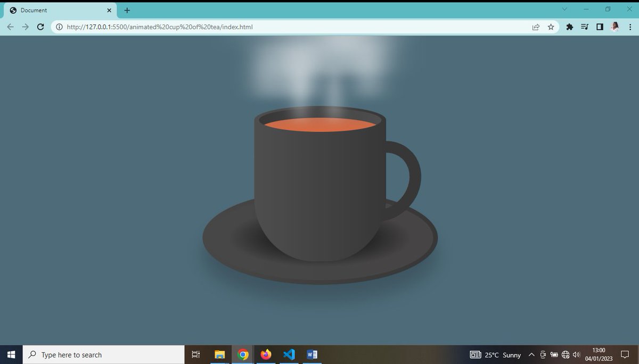The image size is (639, 364).
Task: Open network settings from system tray
Action: (565, 355)
